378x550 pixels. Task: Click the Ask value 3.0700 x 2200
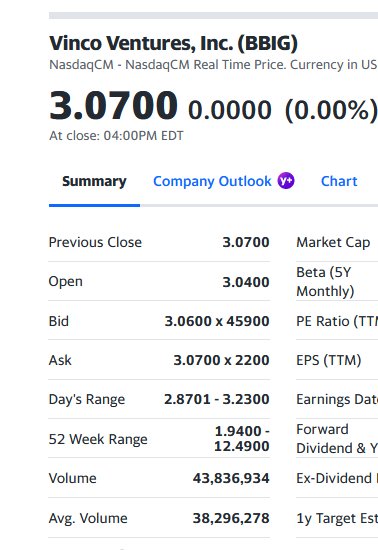221,360
